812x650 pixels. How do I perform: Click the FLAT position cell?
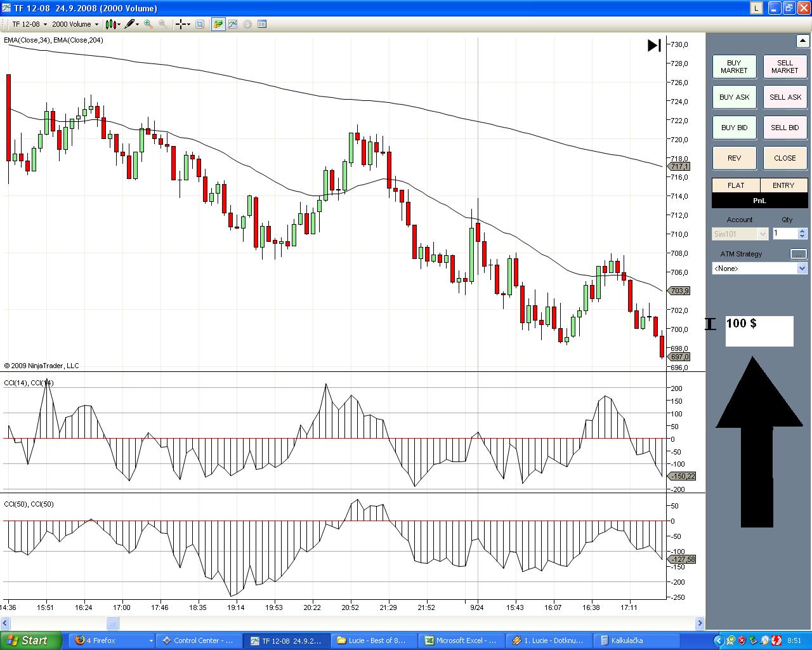click(x=736, y=185)
